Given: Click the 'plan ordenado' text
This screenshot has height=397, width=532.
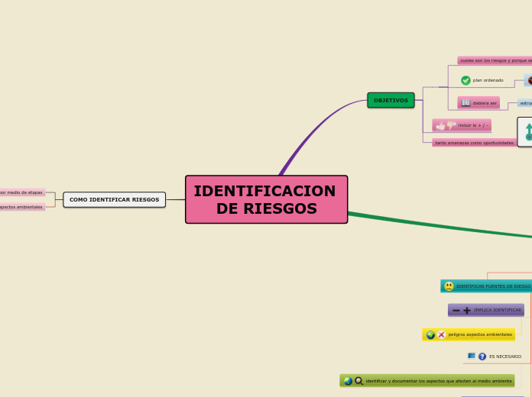Looking at the screenshot, I should click(x=488, y=80).
